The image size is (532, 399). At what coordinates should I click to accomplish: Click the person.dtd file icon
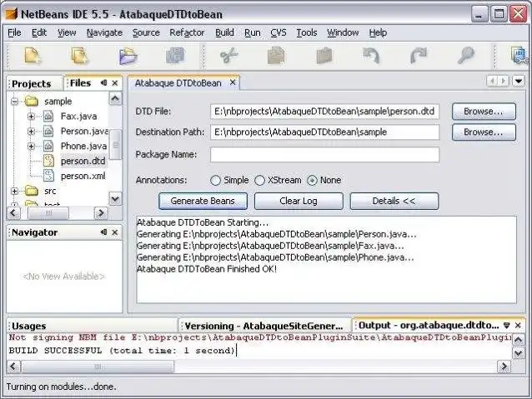49,161
